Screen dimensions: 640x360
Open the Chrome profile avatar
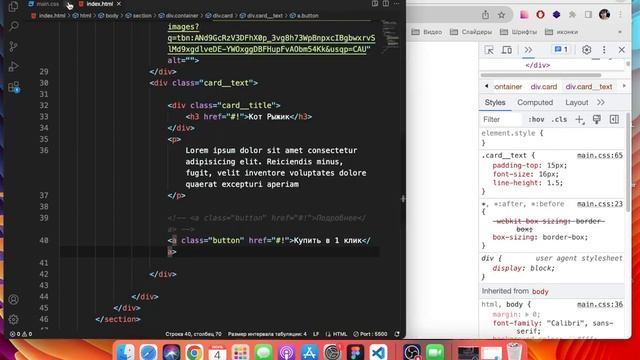(604, 15)
